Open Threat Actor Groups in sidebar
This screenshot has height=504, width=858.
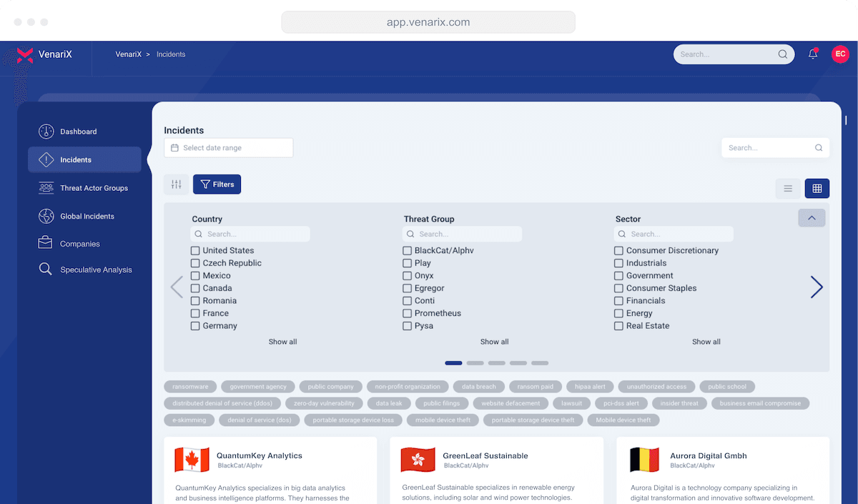(93, 188)
